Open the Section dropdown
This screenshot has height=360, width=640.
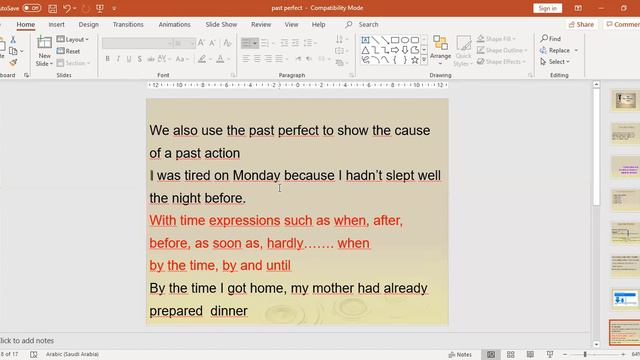[73, 63]
